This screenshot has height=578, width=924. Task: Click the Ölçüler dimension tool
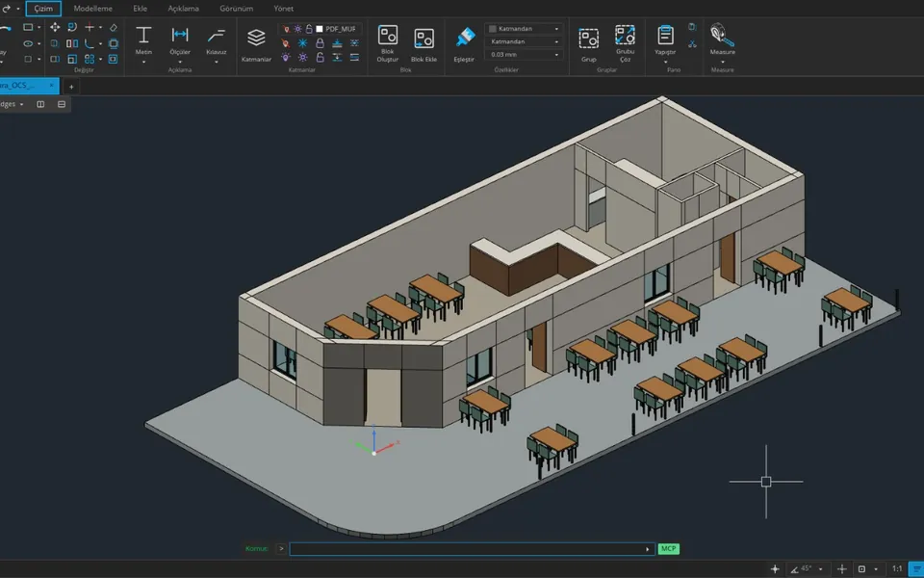(x=180, y=40)
